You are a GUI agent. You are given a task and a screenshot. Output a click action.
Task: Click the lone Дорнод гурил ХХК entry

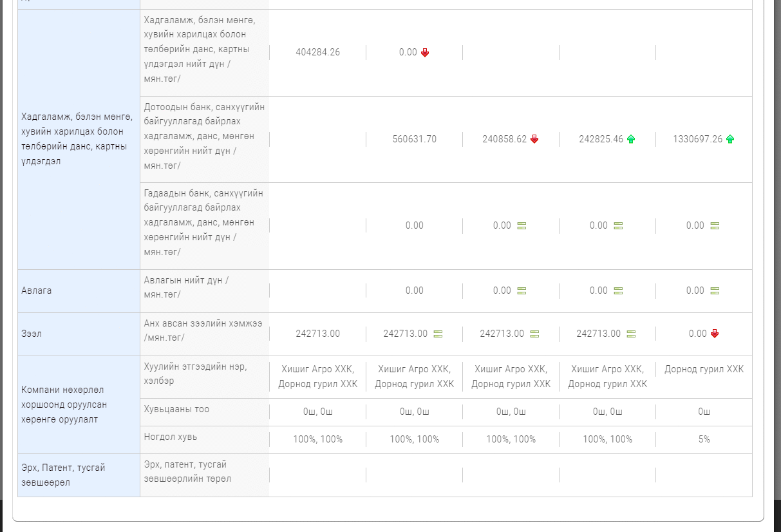click(704, 370)
